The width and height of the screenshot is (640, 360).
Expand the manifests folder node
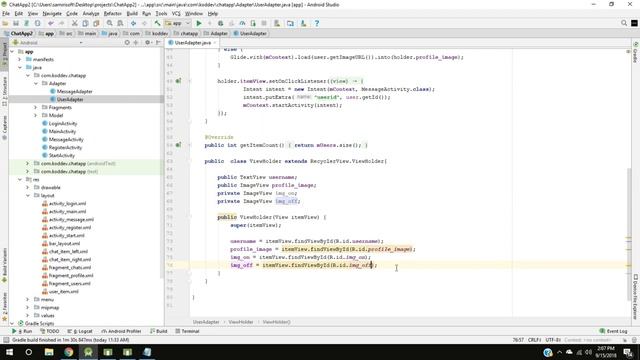click(20, 60)
